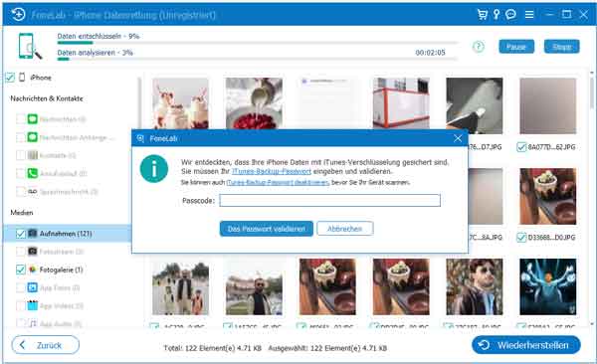This screenshot has height=364, width=597.
Task: Check the Nachrichten checkbox
Action: pos(21,119)
